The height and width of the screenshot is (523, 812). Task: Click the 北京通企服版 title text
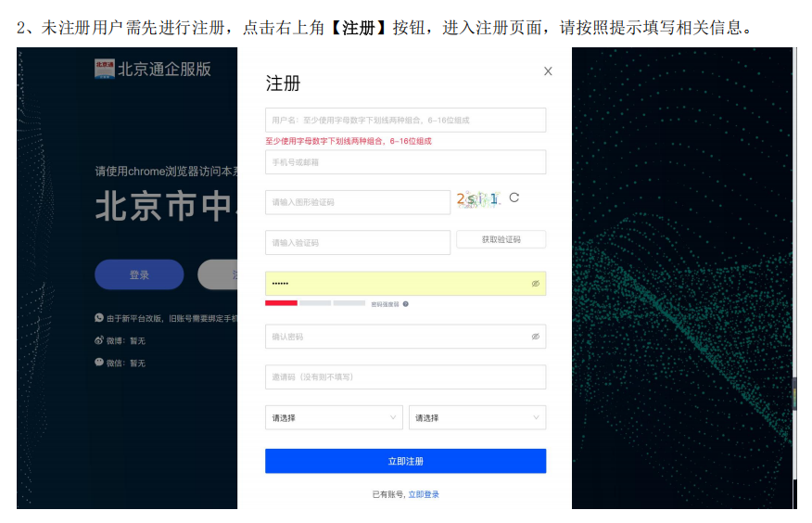coord(164,70)
